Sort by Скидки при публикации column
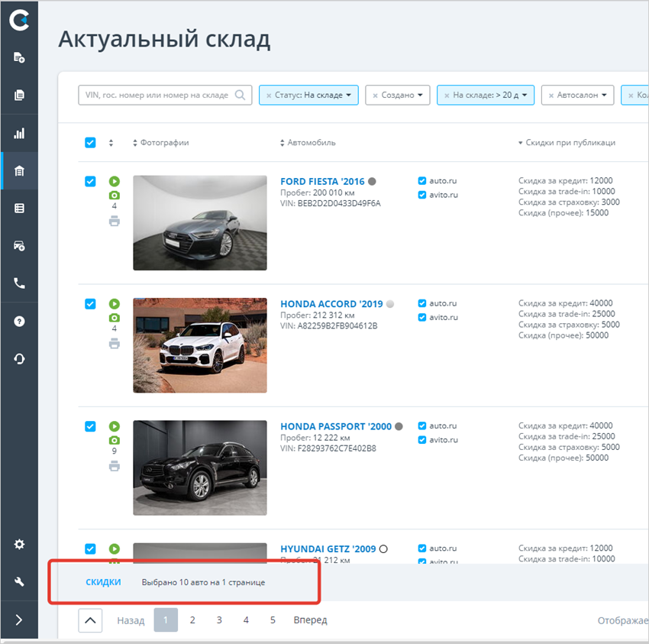This screenshot has width=649, height=644. (567, 142)
